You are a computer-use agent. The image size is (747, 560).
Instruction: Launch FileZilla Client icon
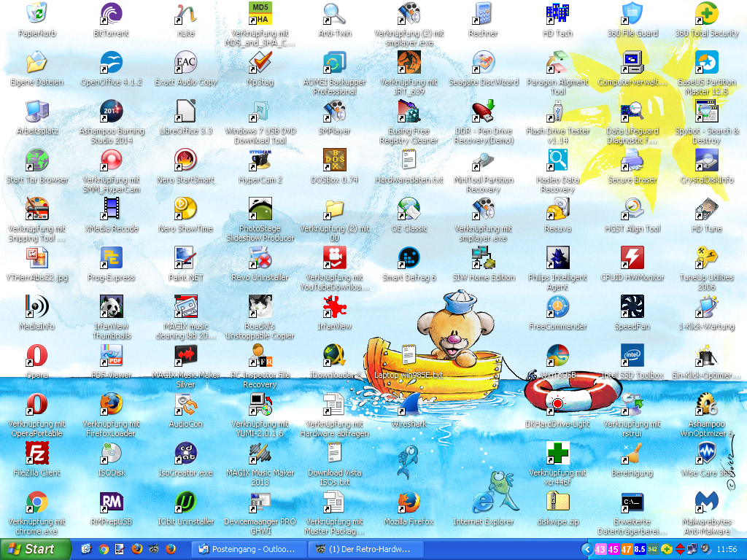point(37,454)
